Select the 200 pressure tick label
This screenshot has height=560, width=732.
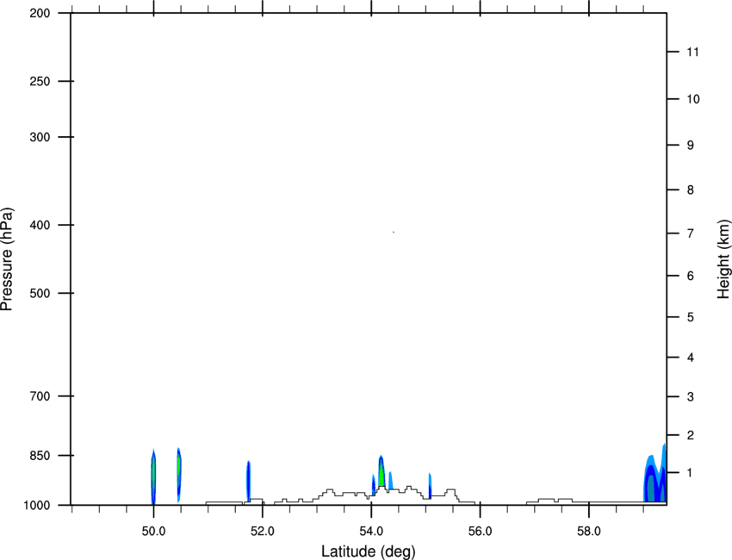click(x=40, y=13)
